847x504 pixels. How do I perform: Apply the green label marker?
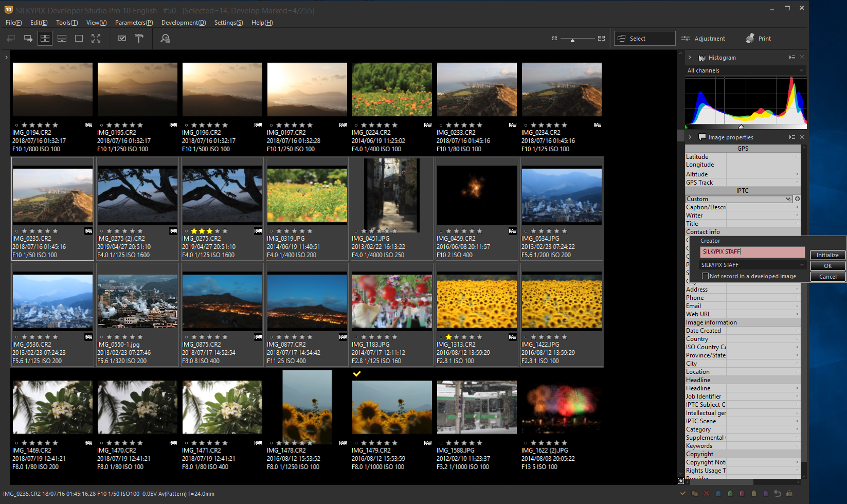coord(730,494)
